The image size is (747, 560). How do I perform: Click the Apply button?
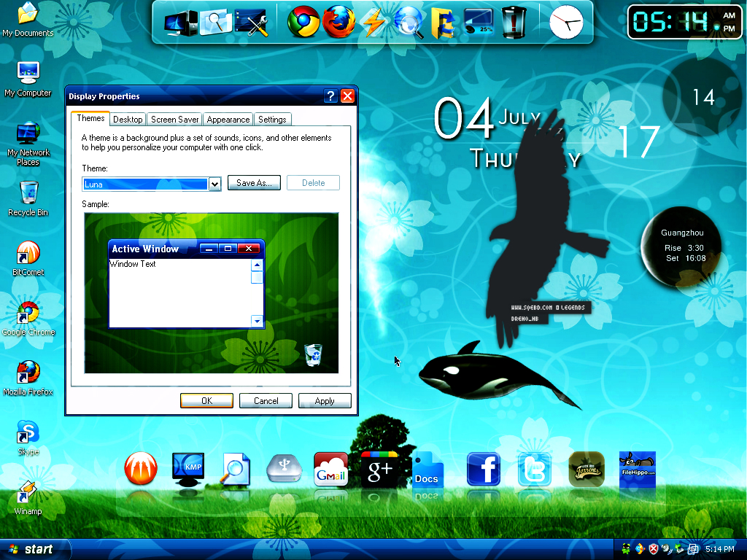[325, 401]
